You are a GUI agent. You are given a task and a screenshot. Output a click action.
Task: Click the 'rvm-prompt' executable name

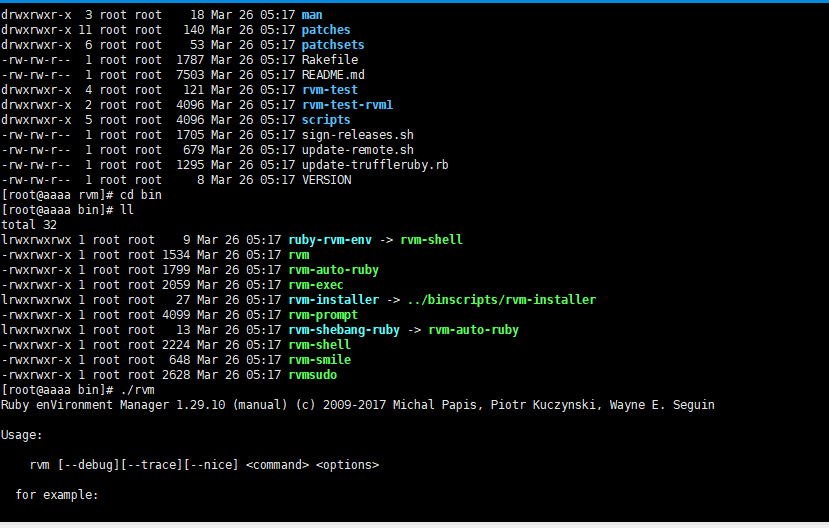pyautogui.click(x=323, y=315)
